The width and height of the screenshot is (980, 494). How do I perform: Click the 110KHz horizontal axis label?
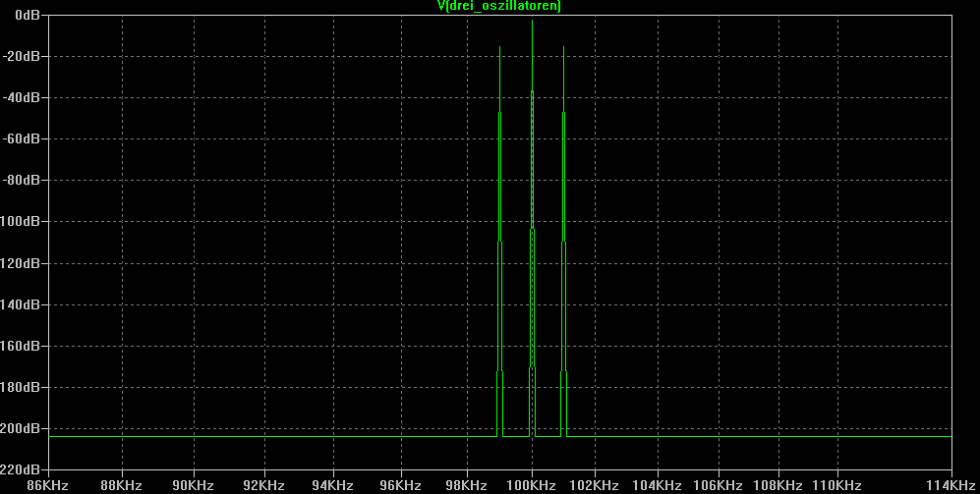836,485
